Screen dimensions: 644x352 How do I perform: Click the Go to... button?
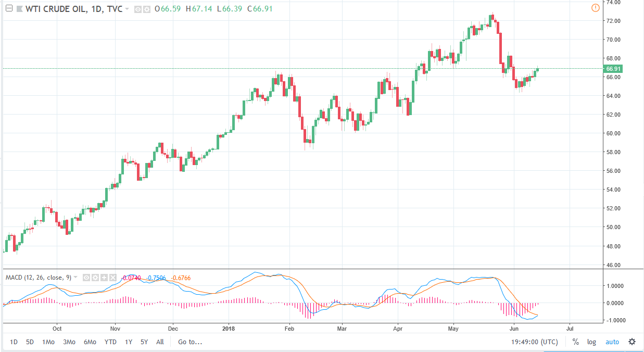[x=190, y=342]
